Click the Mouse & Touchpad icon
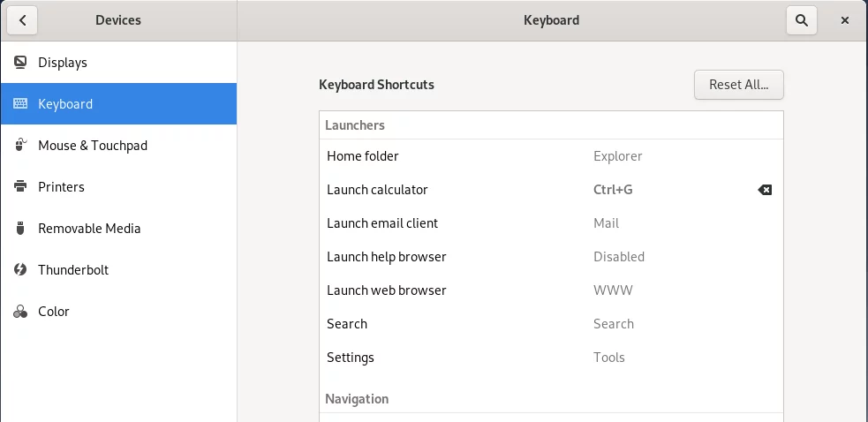Screen dimensions: 868x422 click(20, 145)
